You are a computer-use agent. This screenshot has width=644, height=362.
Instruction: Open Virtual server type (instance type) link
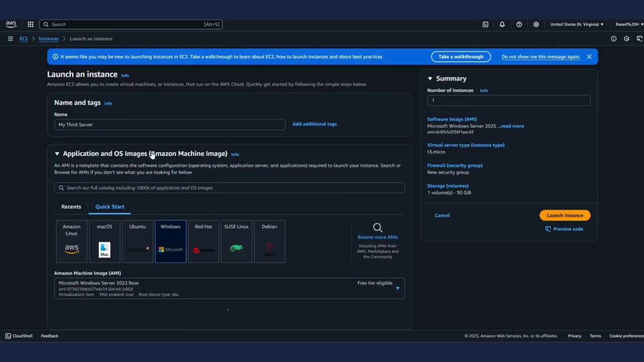click(x=466, y=145)
